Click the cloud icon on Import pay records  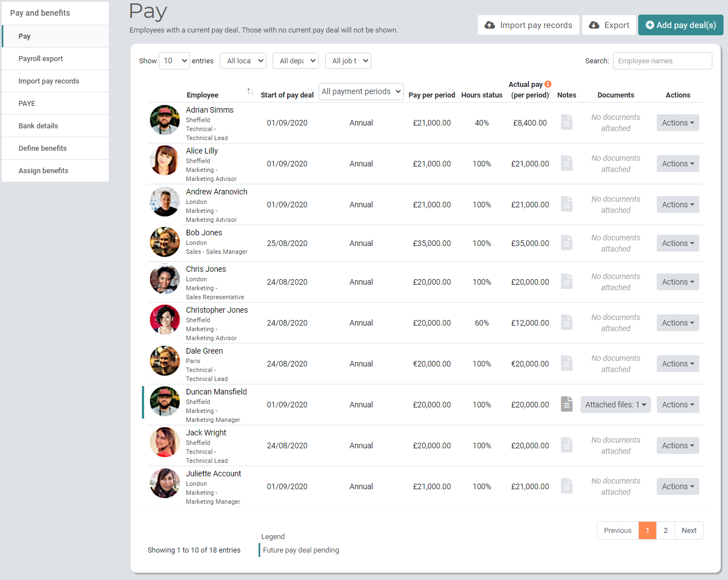490,25
